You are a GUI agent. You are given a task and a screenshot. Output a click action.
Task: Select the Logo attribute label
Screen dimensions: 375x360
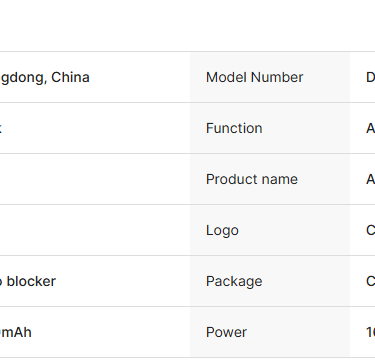222,231
